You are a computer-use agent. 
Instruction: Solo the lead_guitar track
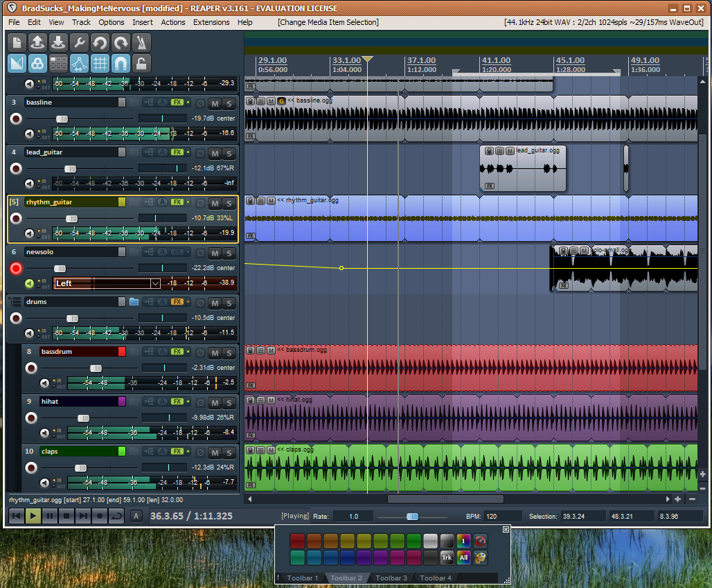tap(229, 154)
